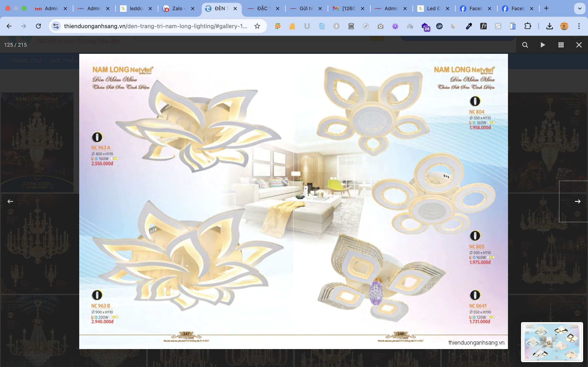Close the lightbox gallery

click(579, 45)
